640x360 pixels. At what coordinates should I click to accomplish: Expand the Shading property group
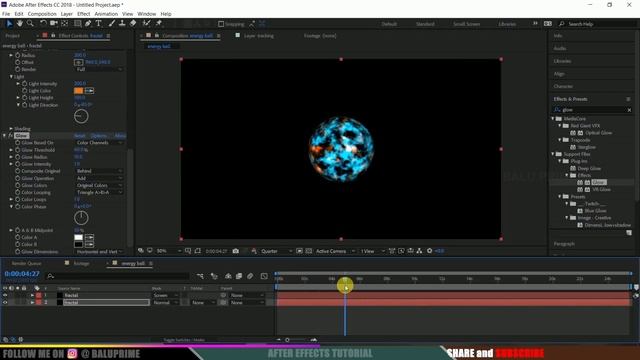point(11,129)
